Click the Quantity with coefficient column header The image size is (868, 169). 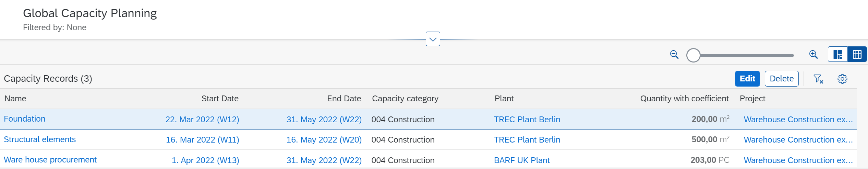[x=684, y=99]
